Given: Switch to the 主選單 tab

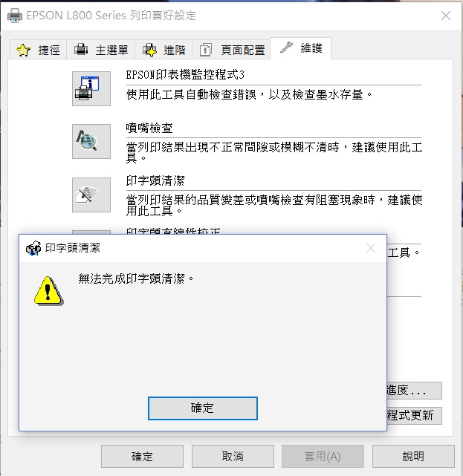Looking at the screenshot, I should click(101, 50).
